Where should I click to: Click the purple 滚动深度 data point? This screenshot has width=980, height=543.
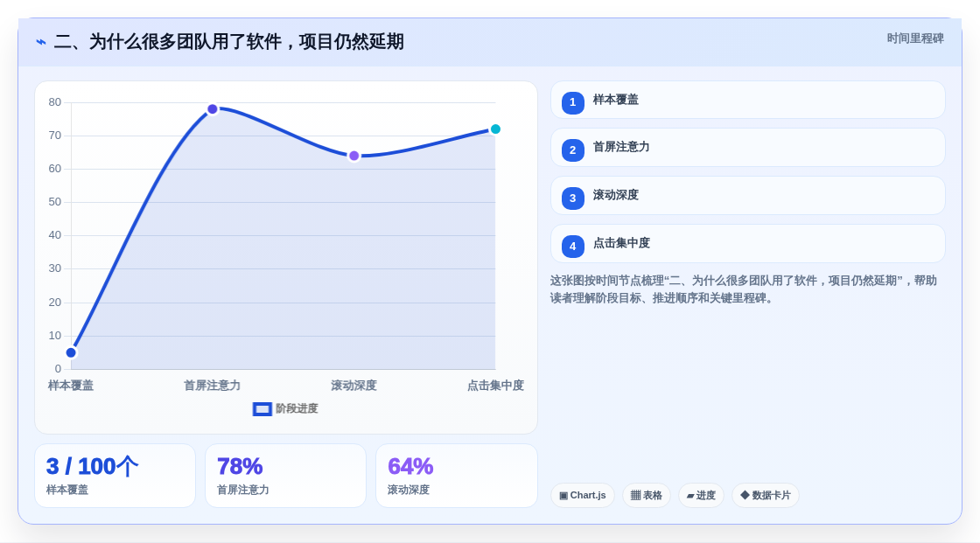(353, 156)
